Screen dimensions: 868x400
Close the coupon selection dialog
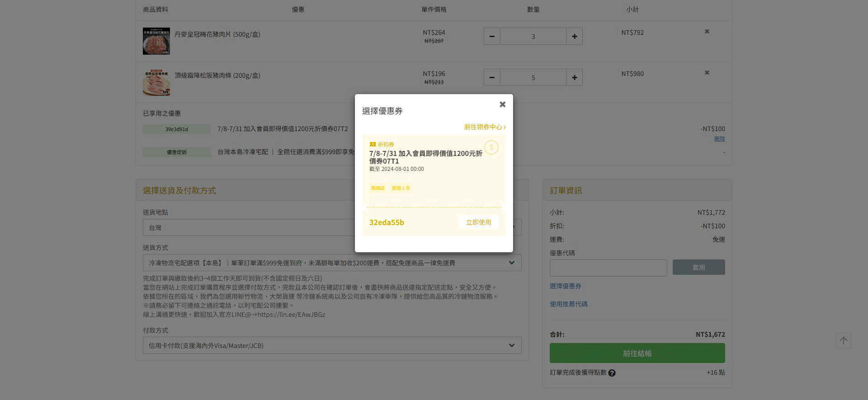502,104
